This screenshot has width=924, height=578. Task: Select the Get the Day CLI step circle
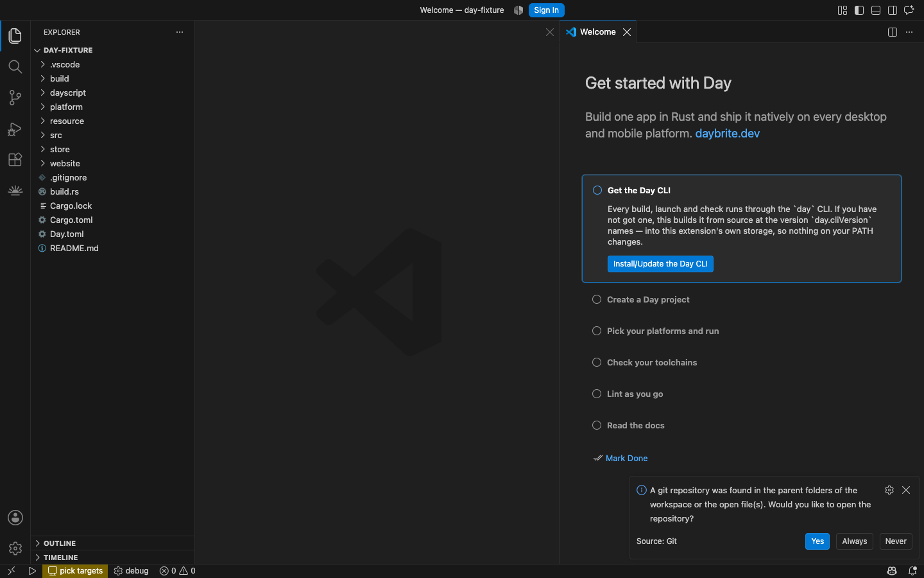click(x=597, y=190)
